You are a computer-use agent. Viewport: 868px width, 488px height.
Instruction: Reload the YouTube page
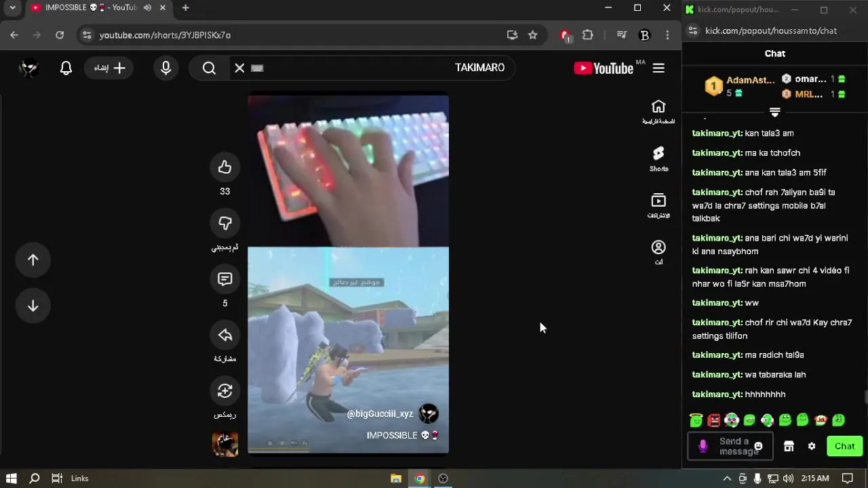coord(60,35)
